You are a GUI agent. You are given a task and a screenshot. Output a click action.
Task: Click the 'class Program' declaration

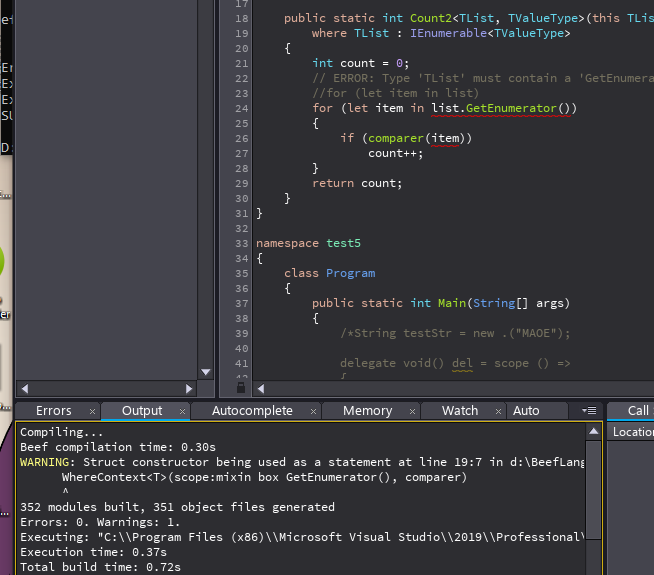click(x=330, y=274)
